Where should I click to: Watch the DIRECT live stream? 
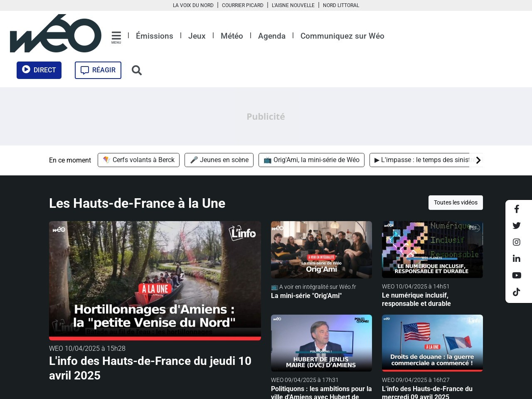pos(39,70)
